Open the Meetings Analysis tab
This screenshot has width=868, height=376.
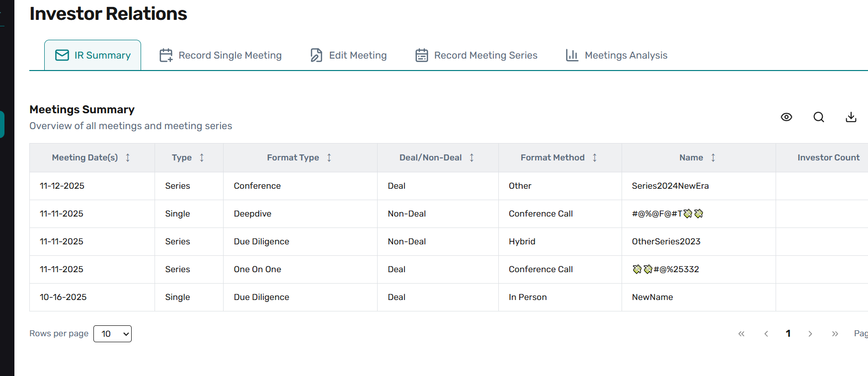point(616,55)
